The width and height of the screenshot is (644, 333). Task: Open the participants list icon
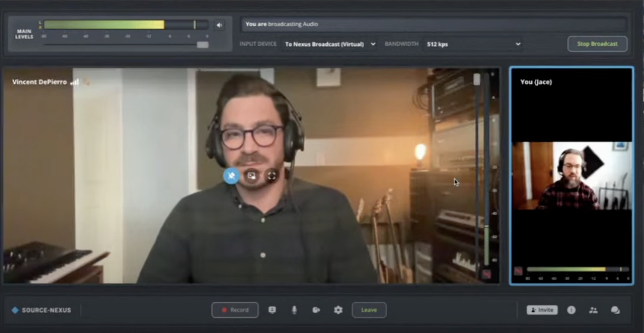pyautogui.click(x=593, y=310)
